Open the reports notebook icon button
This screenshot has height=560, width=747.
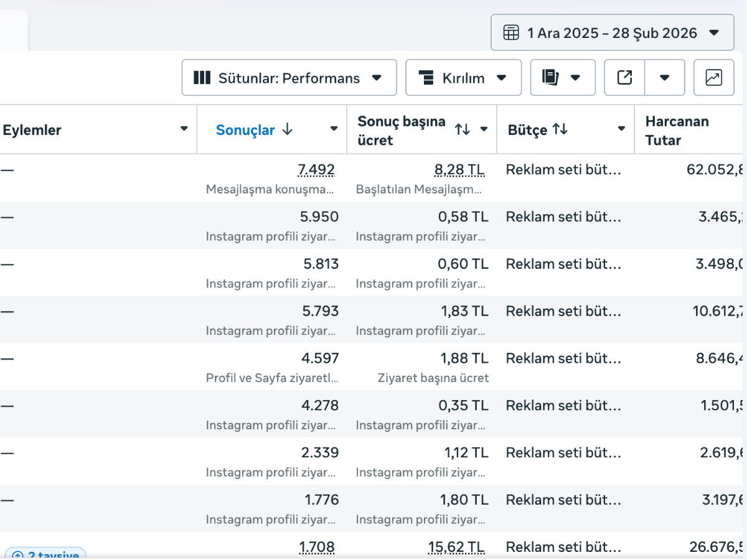550,77
